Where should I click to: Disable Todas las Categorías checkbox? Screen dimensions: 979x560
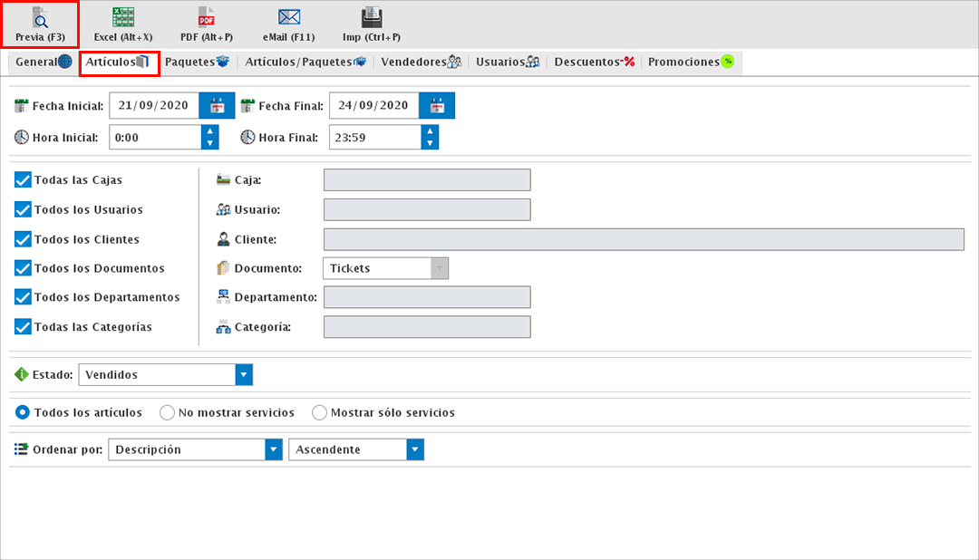tap(24, 327)
